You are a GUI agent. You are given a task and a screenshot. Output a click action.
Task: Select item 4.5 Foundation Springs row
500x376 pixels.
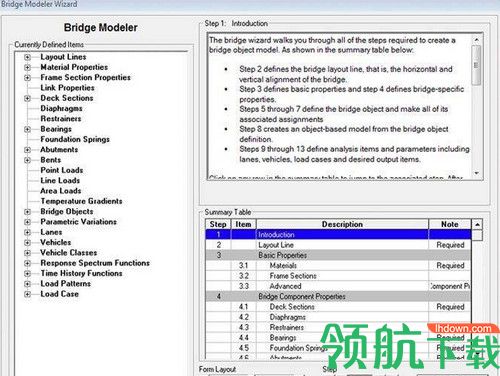[x=338, y=348]
